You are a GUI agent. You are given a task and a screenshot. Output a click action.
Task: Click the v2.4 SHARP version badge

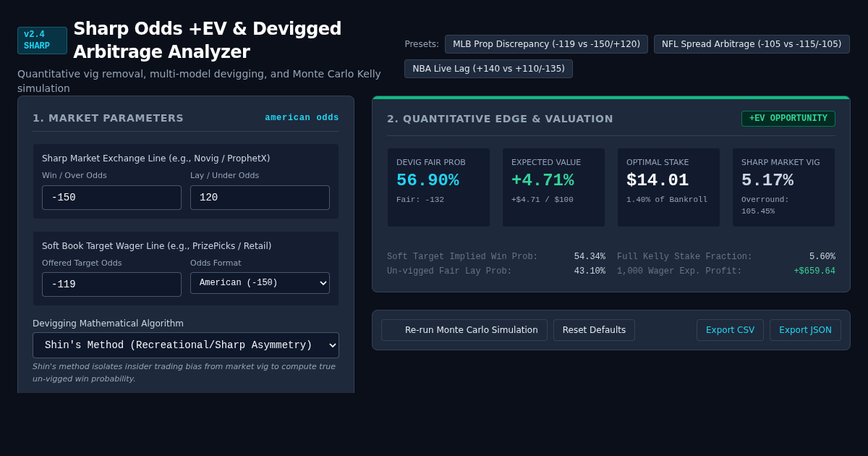click(x=42, y=41)
